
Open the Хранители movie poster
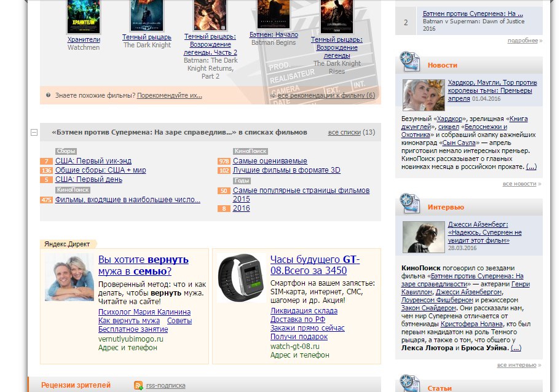pyautogui.click(x=84, y=17)
